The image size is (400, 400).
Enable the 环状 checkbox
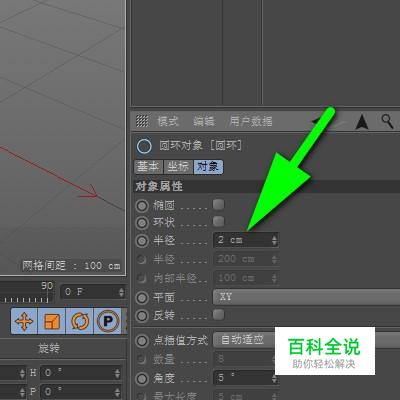click(x=219, y=221)
